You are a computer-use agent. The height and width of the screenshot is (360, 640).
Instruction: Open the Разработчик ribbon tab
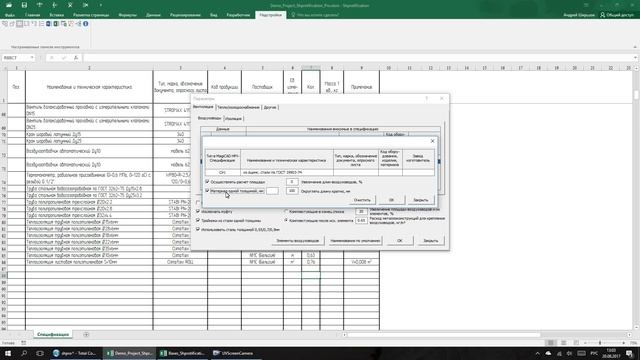[238, 15]
